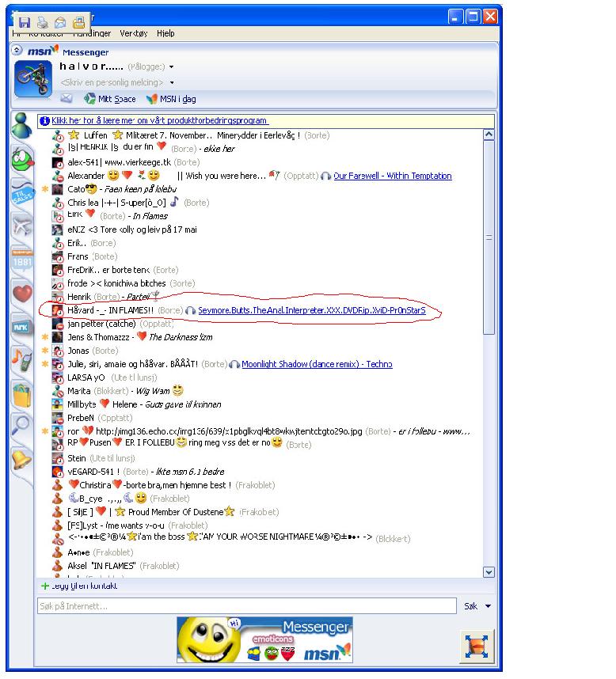Select offline contact 'Aksel "IN FLAMES"'

pyautogui.click(x=116, y=566)
